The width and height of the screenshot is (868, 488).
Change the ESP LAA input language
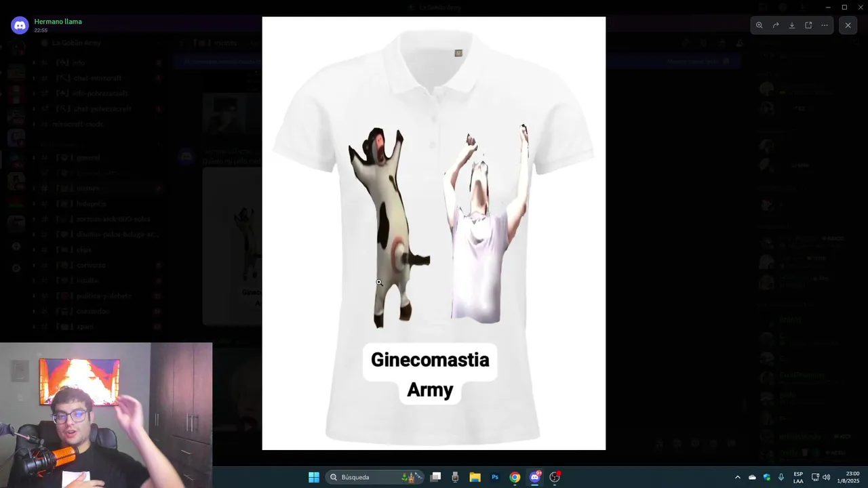pos(798,477)
